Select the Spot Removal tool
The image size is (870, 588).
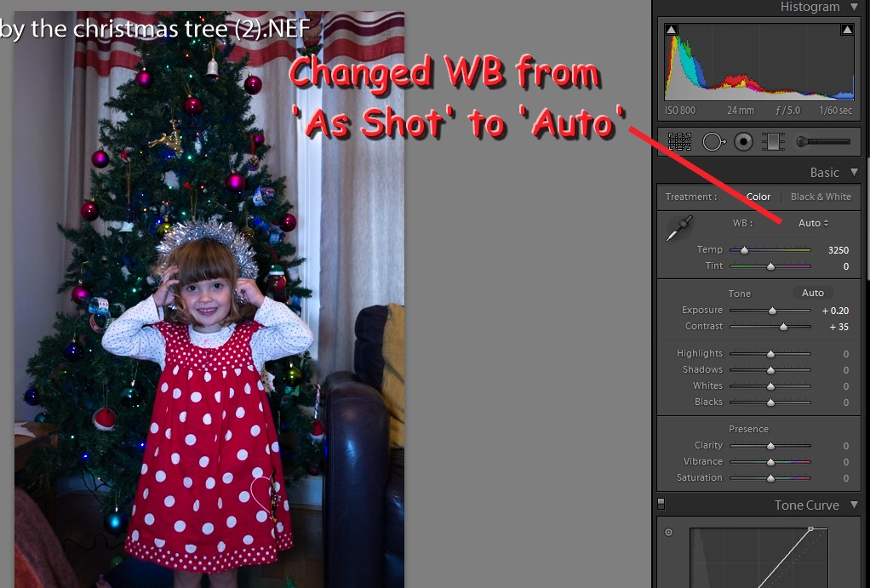[713, 142]
